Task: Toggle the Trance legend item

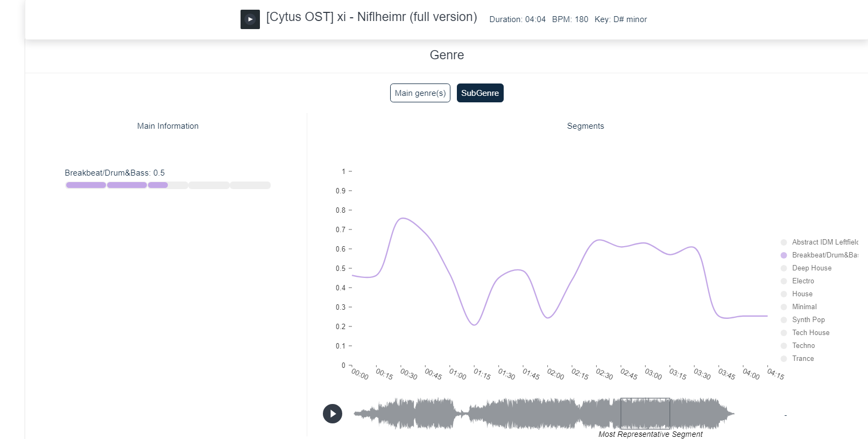Action: [x=802, y=359]
